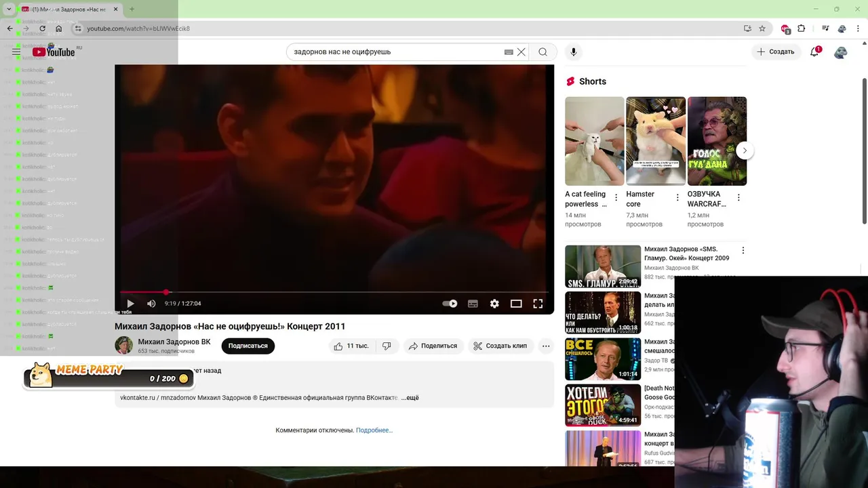Toggle the autoplay switch in player
The width and height of the screenshot is (868, 488).
point(450,304)
